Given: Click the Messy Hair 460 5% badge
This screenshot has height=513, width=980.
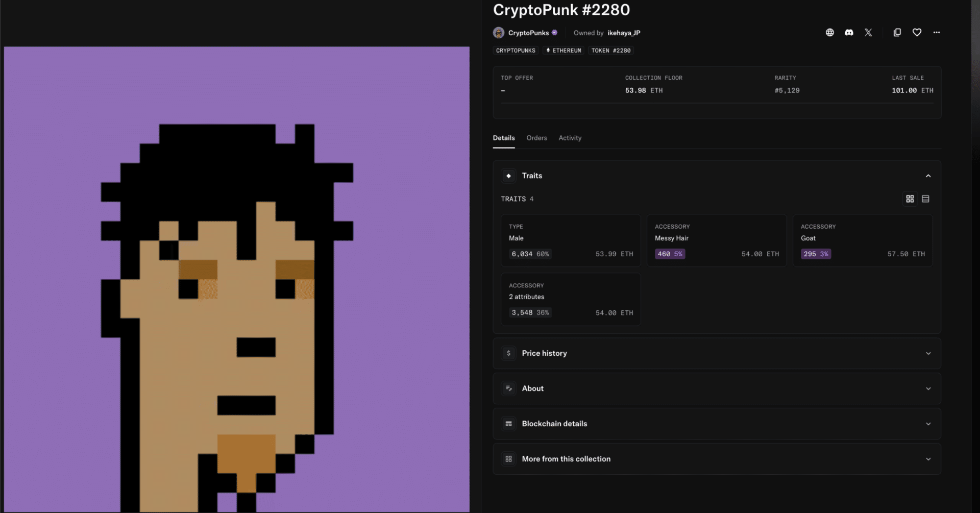Looking at the screenshot, I should click(670, 254).
